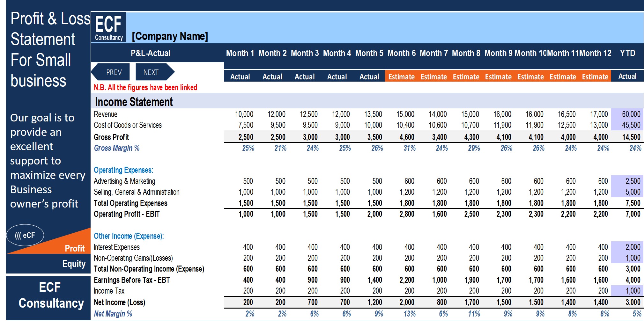Screen dimensions: 644x321
Task: Select Month 6 Gross Margin 31%
Action: point(410,148)
